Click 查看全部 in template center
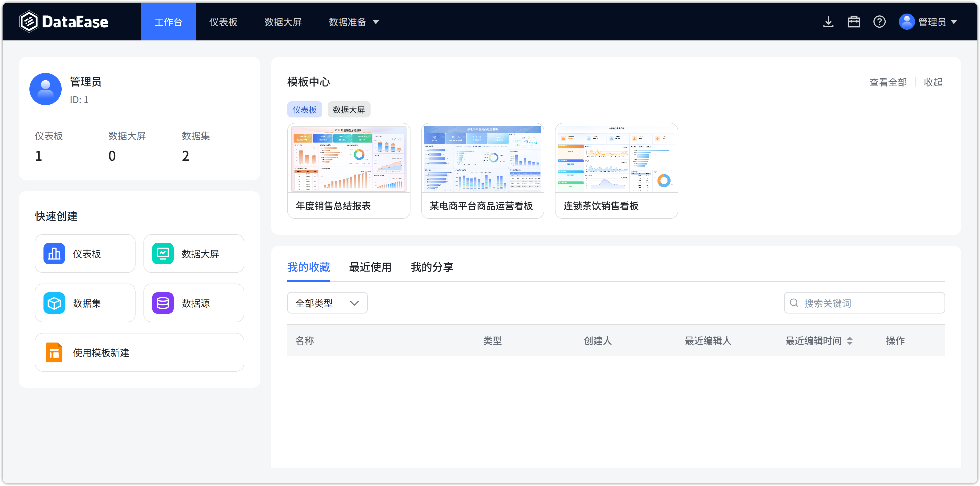The image size is (980, 486). click(x=888, y=82)
